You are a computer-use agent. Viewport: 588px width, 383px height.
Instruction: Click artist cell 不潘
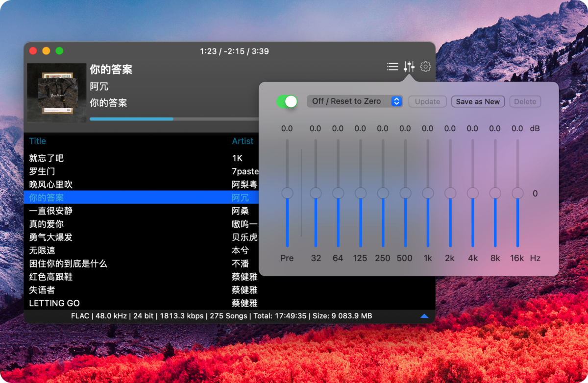(x=240, y=263)
